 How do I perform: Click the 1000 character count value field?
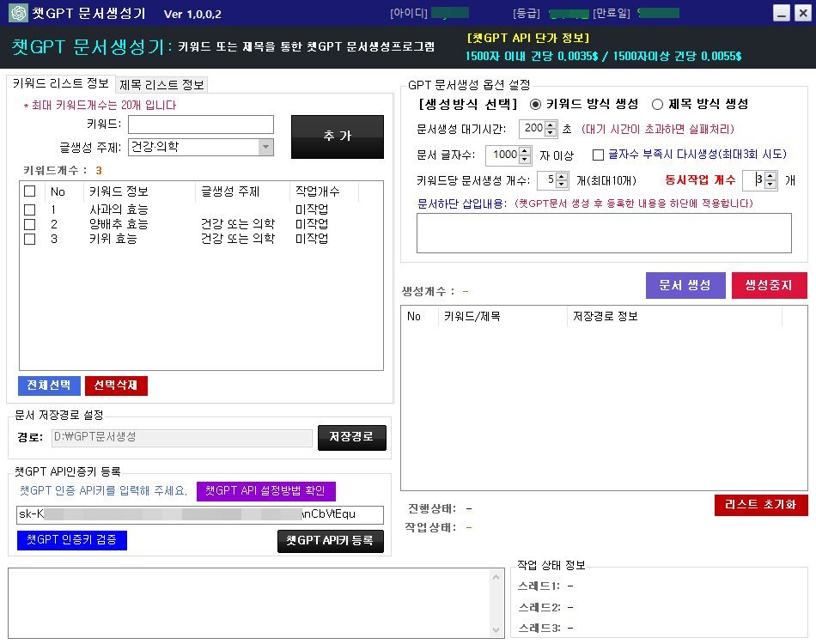click(x=502, y=155)
